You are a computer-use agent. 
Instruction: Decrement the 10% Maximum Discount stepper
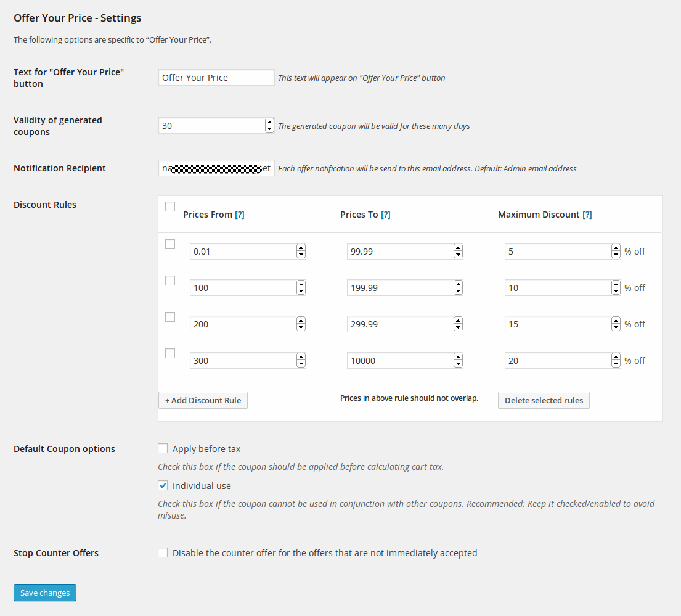(616, 292)
